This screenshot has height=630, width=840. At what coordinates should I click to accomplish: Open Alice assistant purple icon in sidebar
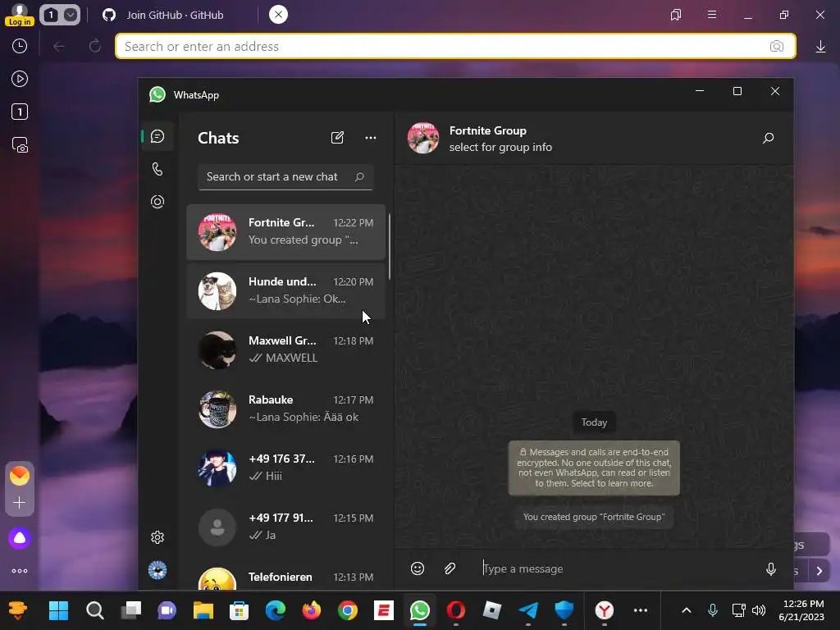(x=20, y=538)
